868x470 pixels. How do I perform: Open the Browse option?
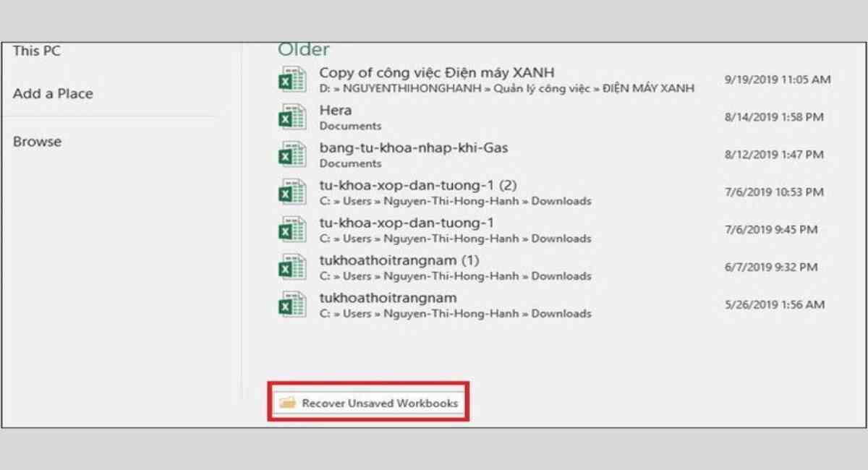[x=37, y=142]
